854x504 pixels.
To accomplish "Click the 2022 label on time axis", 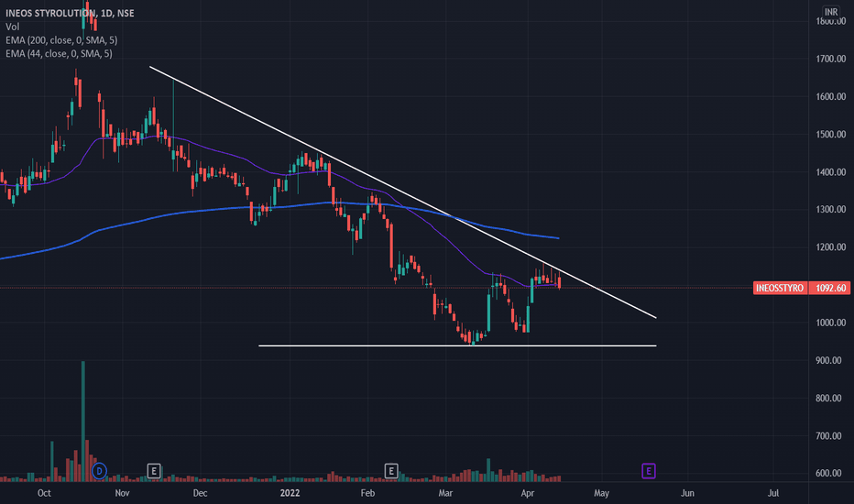I will pos(290,493).
